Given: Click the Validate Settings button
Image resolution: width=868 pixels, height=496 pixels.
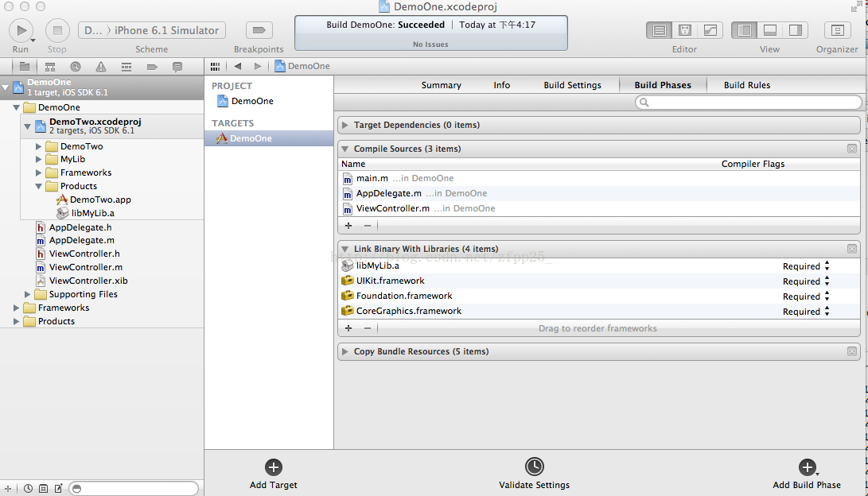Looking at the screenshot, I should tap(534, 474).
